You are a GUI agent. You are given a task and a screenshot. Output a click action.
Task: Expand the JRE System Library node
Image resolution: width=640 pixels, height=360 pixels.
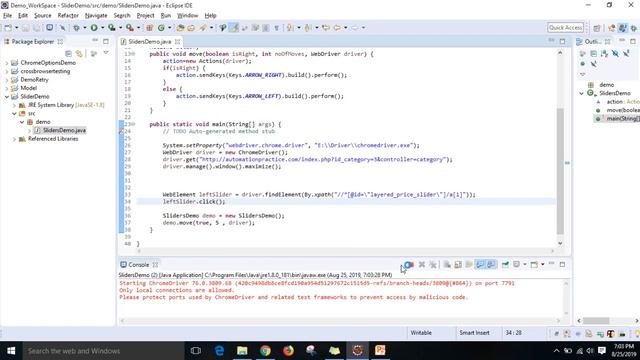point(14,105)
